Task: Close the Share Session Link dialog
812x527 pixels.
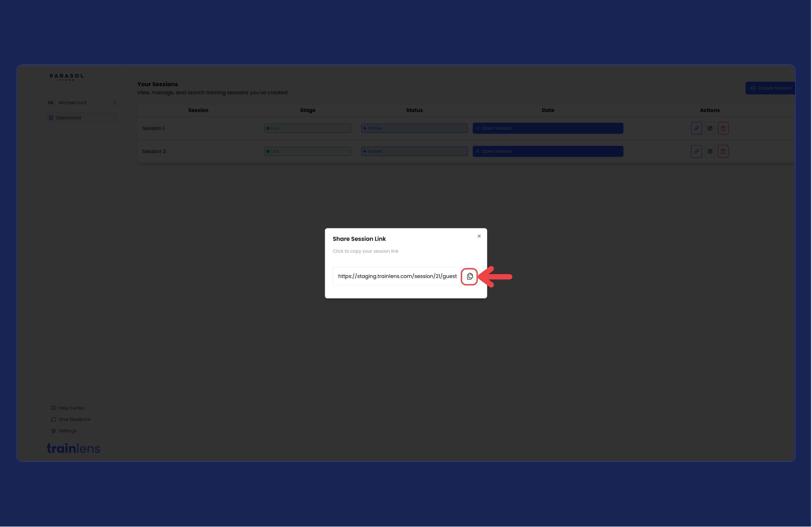Action: (479, 236)
